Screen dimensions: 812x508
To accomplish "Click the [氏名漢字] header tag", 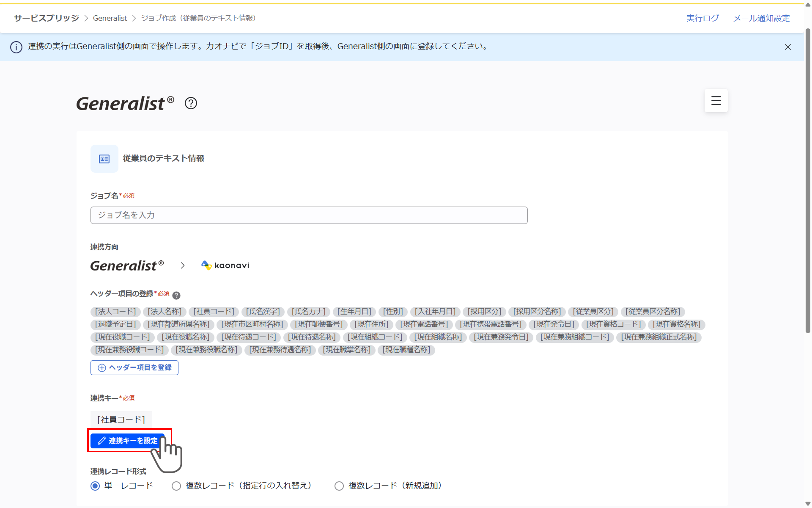I will (263, 312).
